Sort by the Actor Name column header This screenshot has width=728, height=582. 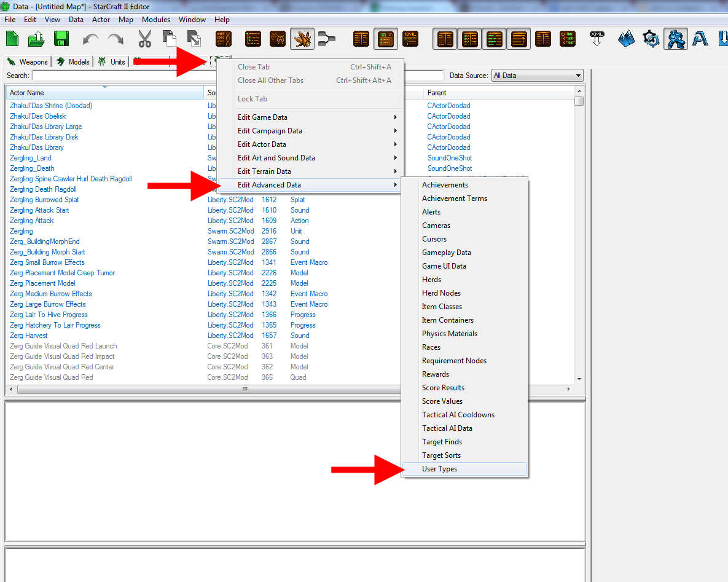105,92
